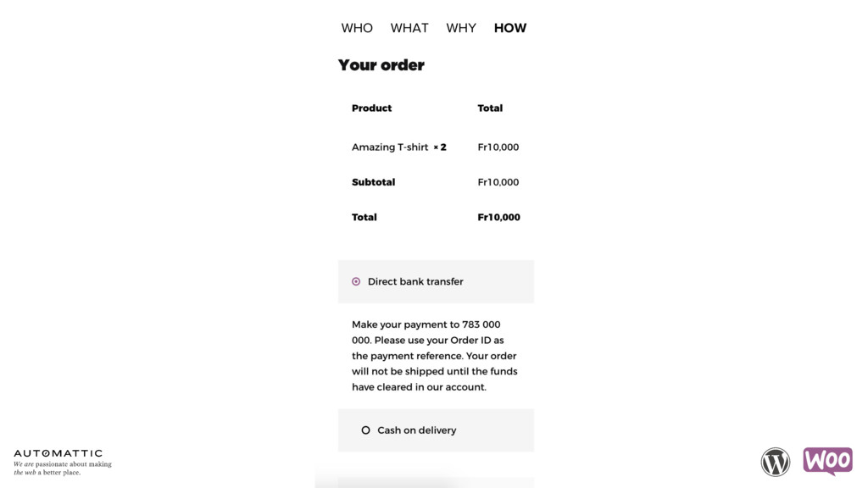Click the Amazing T-shirt product name
Screen dimensions: 868x488
390,147
